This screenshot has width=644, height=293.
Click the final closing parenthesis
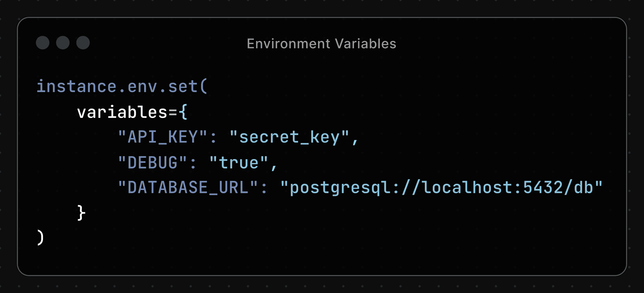pos(40,238)
